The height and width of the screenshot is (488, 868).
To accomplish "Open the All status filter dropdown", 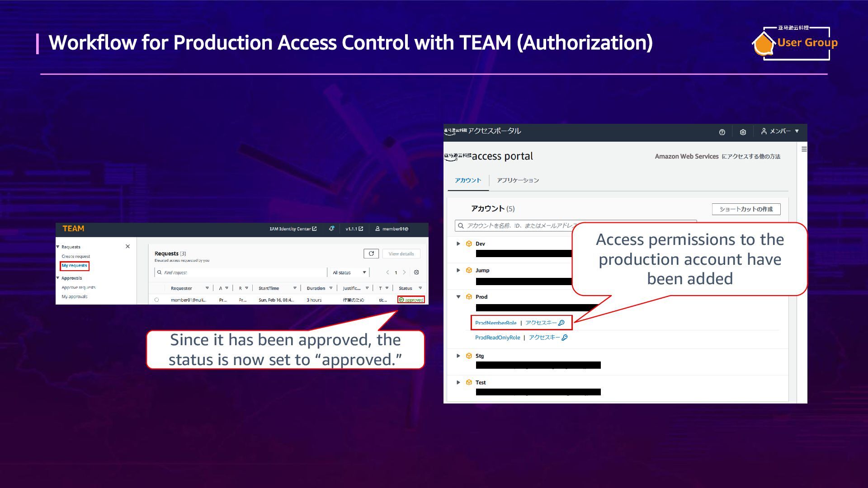I will pyautogui.click(x=349, y=272).
